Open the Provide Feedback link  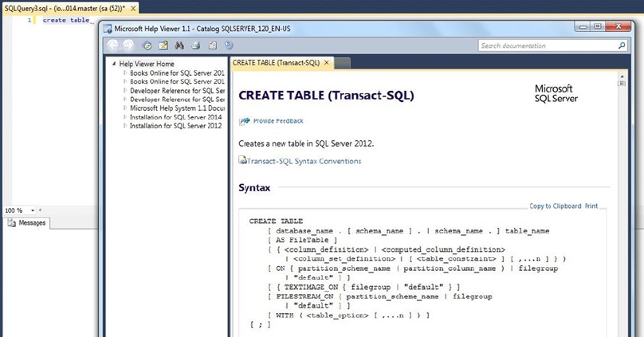[x=278, y=121]
